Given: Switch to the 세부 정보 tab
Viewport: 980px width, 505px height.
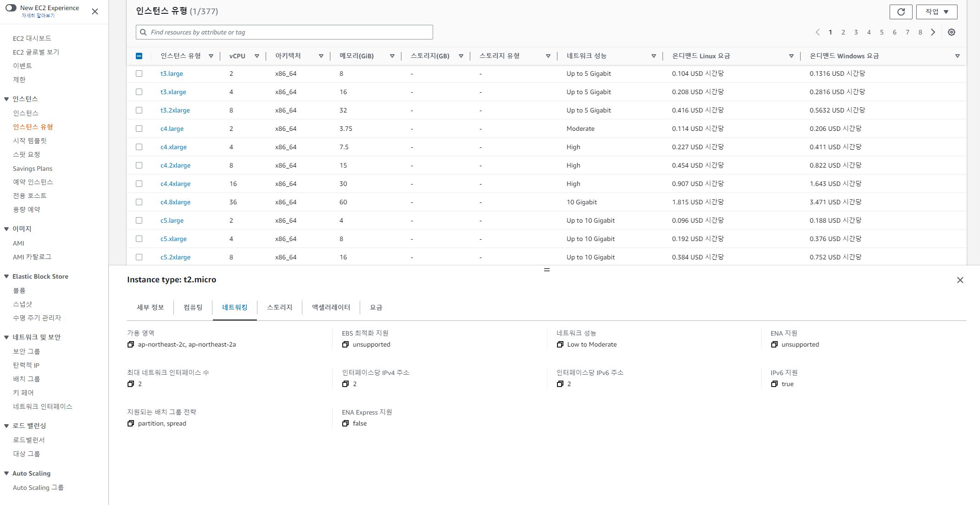Looking at the screenshot, I should tap(150, 308).
